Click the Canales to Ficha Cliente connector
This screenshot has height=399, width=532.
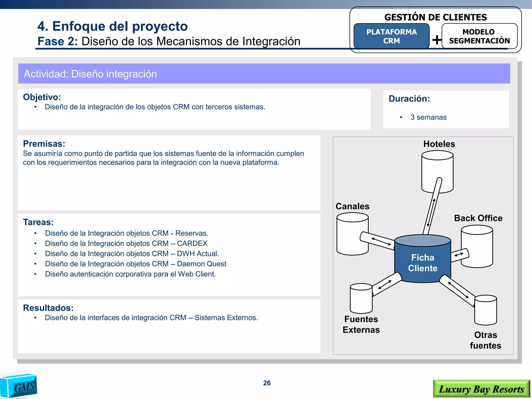tap(379, 241)
